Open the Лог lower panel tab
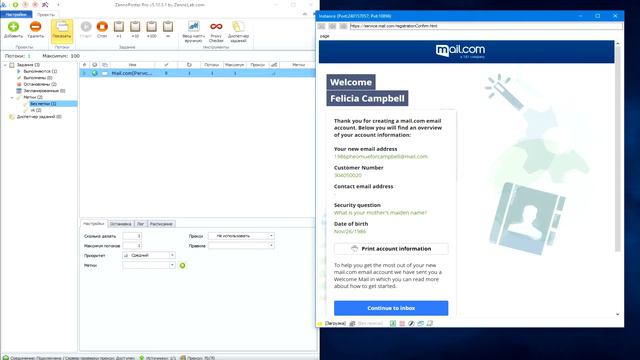The width and height of the screenshot is (640, 360). [140, 224]
